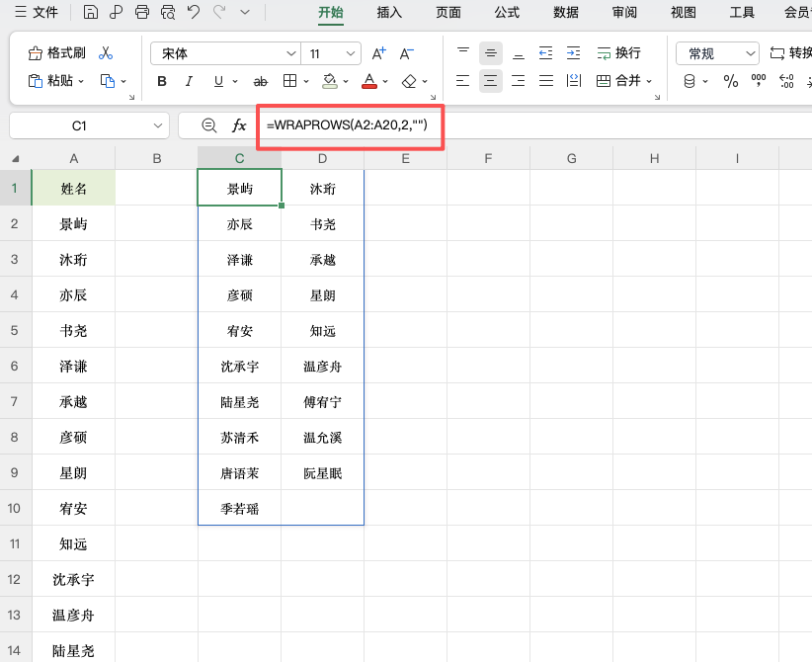Switch to the 公式 tab
Screen dimensions: 812x662
[x=507, y=12]
